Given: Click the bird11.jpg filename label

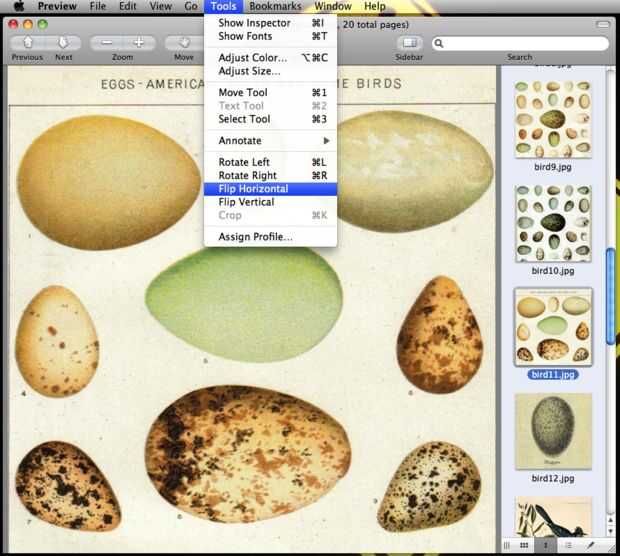Looking at the screenshot, I should [553, 374].
